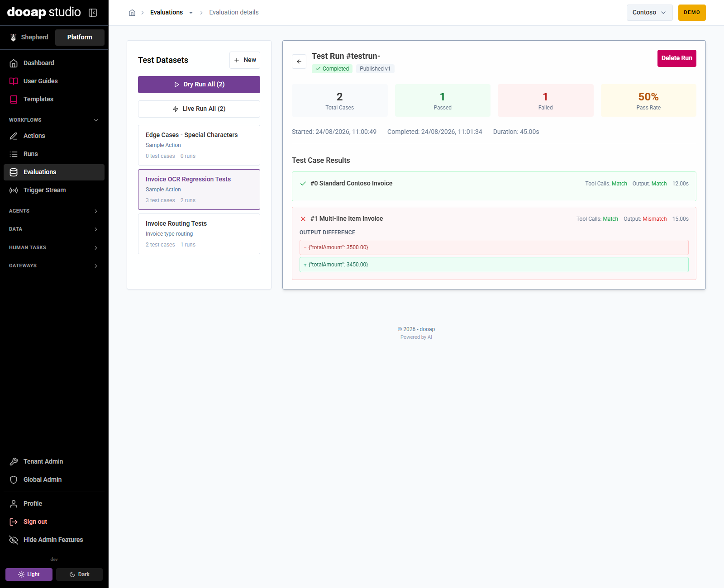The height and width of the screenshot is (588, 724).
Task: Click the DEMO badge button
Action: (692, 13)
